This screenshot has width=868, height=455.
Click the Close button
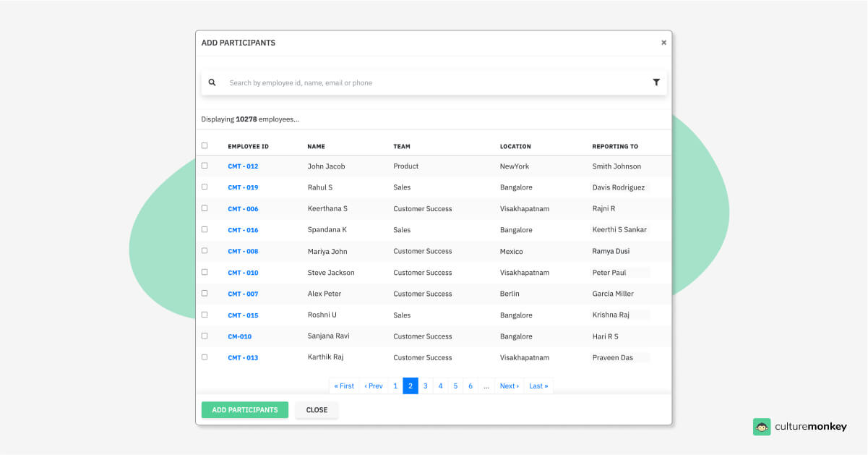pos(317,410)
